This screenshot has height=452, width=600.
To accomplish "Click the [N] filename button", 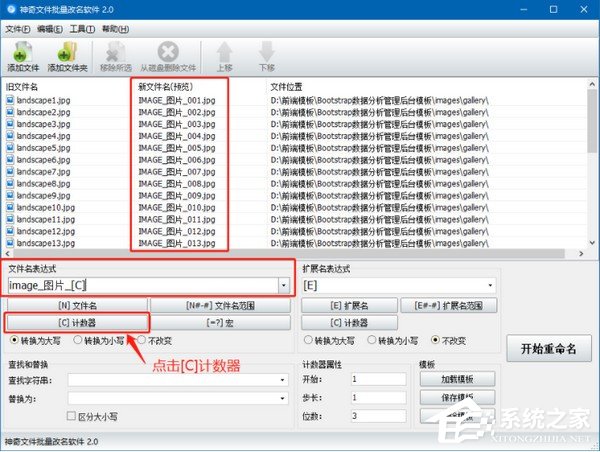I will click(77, 305).
